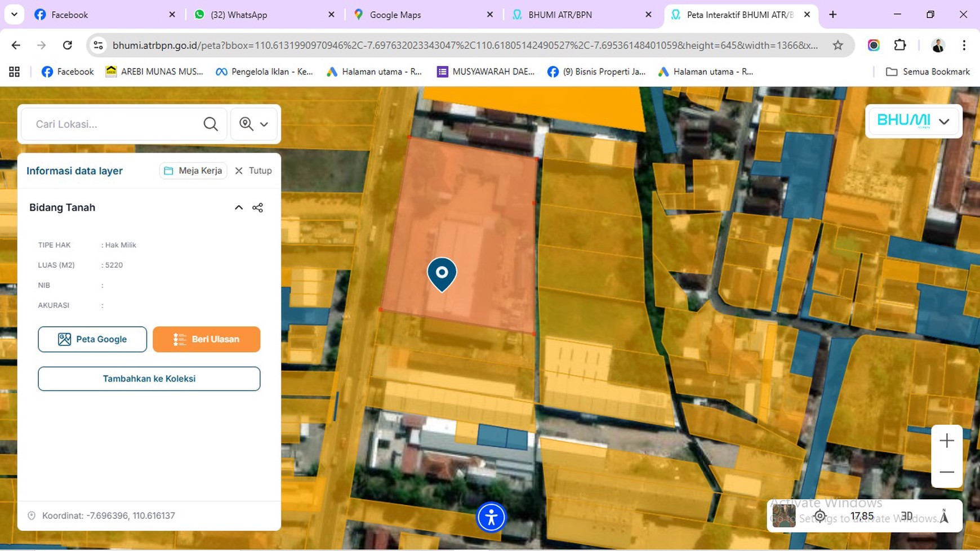
Task: Click Tambahkan ke Koleksi
Action: pos(149,379)
